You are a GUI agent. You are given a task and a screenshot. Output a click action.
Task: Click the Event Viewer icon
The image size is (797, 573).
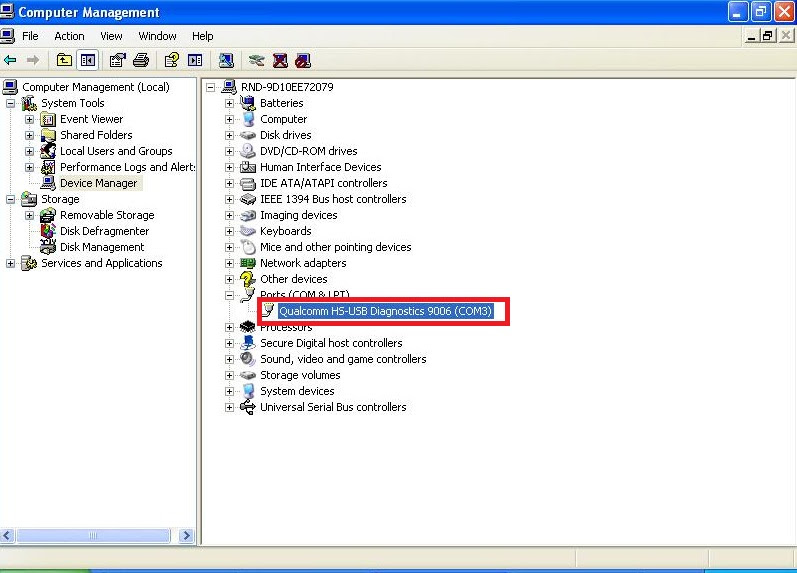click(x=48, y=119)
